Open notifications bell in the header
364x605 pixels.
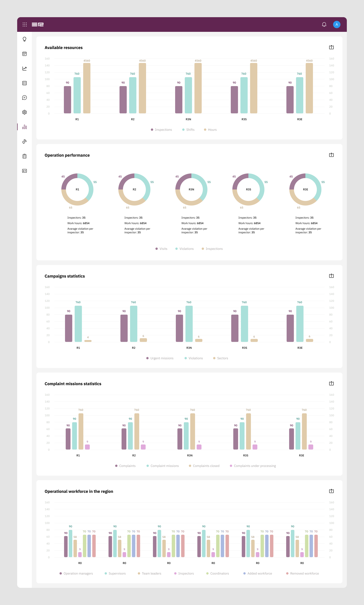pyautogui.click(x=324, y=25)
